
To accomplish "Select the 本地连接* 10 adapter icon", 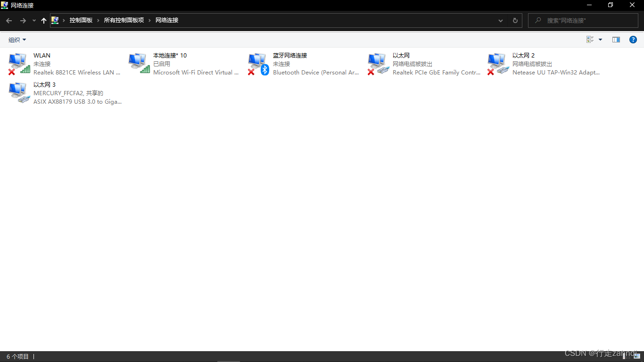I will (x=139, y=64).
